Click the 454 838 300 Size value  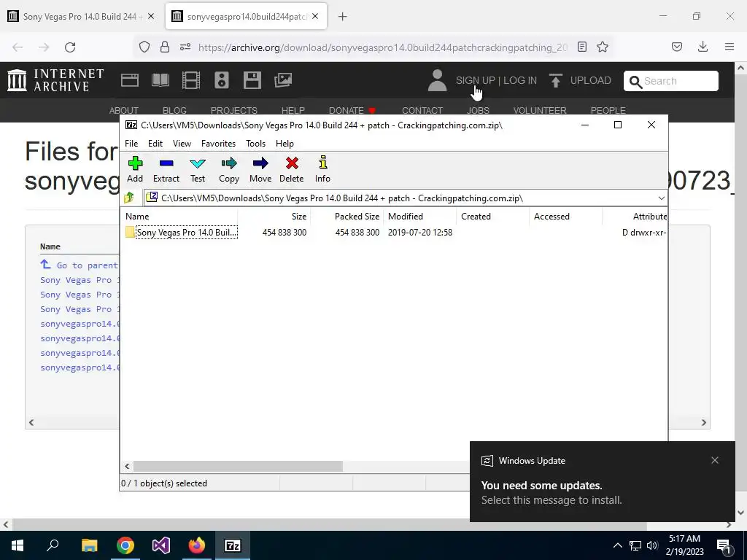[x=285, y=233]
